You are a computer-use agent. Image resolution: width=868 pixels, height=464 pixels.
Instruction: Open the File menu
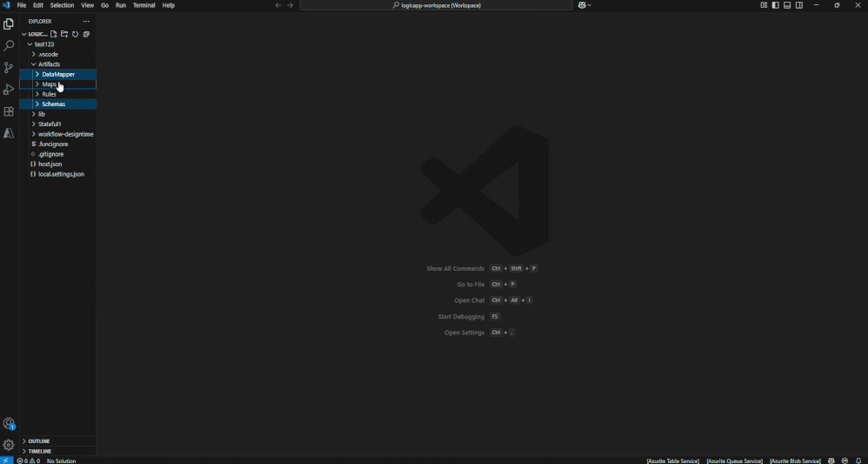pyautogui.click(x=22, y=5)
